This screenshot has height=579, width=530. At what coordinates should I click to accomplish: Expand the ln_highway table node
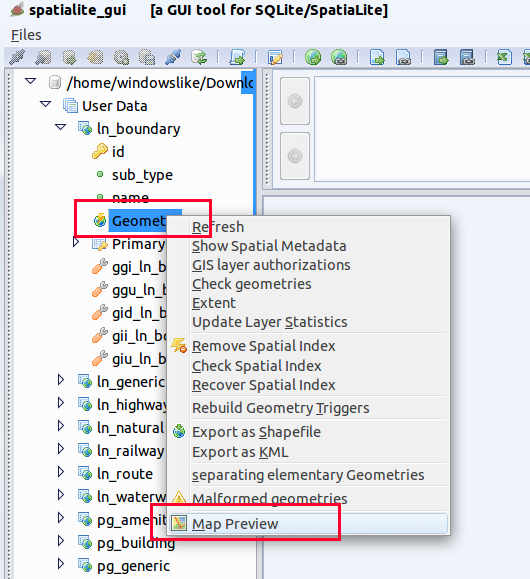pos(61,402)
